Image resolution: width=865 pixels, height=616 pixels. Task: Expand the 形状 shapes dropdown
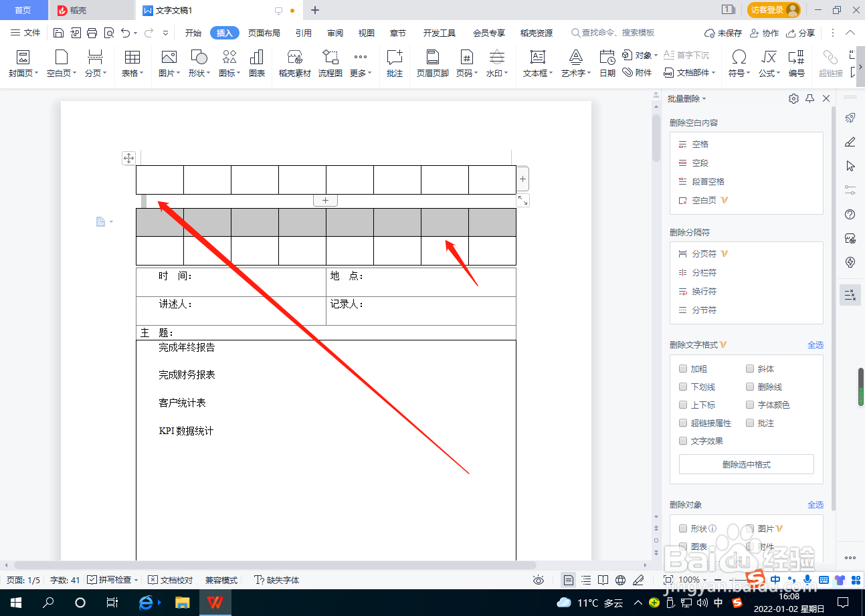[x=197, y=64]
